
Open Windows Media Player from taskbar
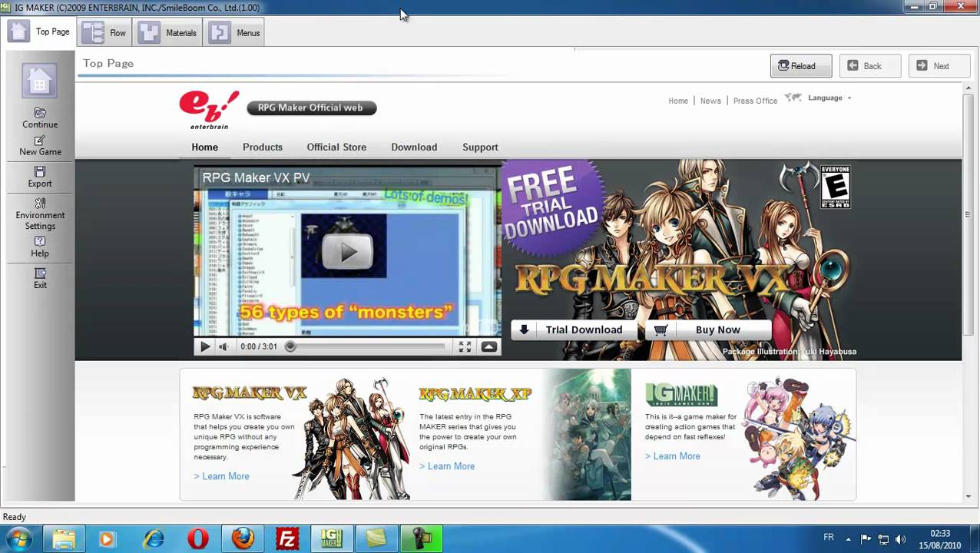(x=107, y=539)
